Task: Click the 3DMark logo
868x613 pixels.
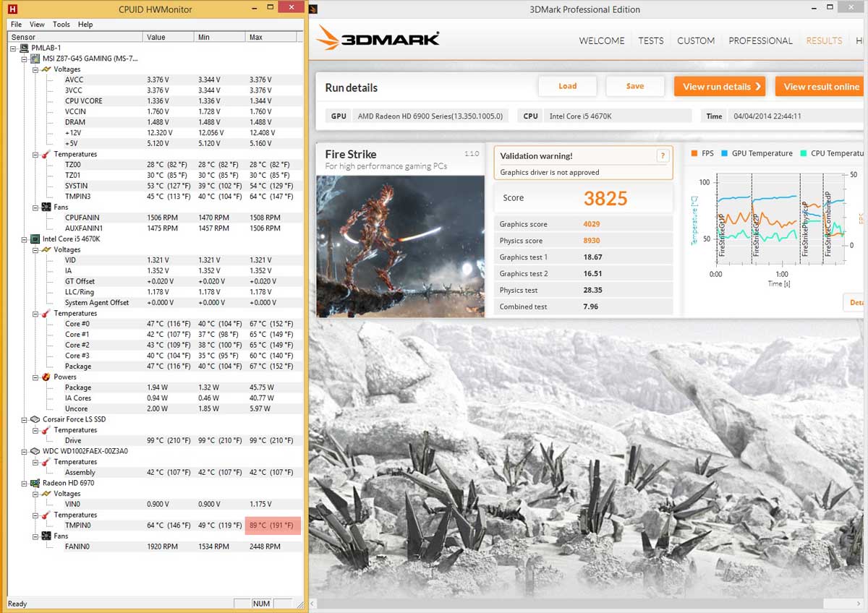Action: click(x=378, y=39)
